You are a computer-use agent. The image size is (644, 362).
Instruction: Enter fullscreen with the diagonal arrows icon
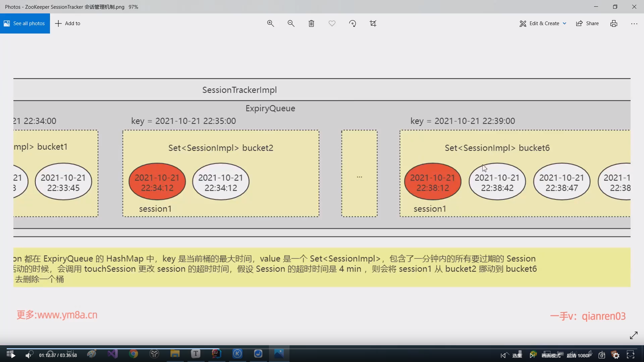click(x=634, y=335)
